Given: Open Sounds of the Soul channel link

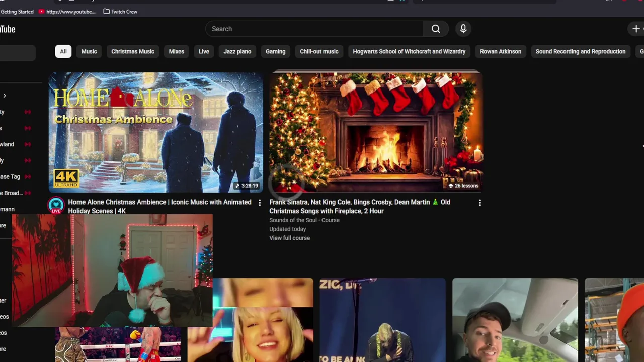Looking at the screenshot, I should tap(293, 220).
